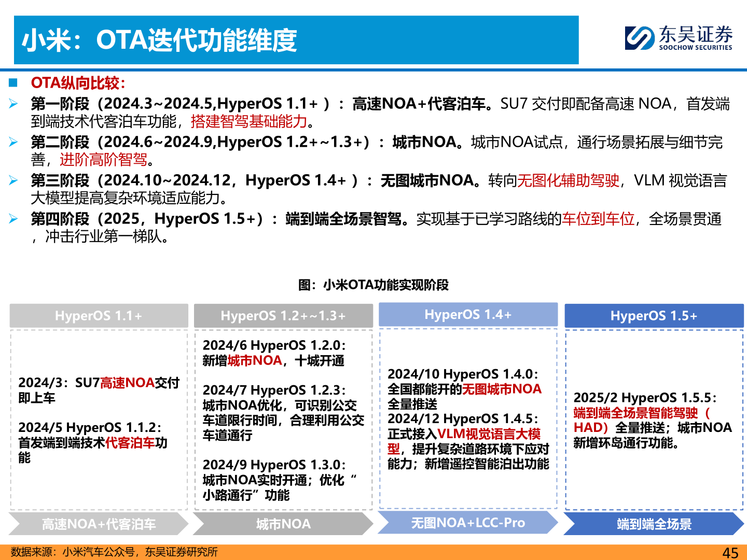Toggle the HyperOS 1.4+ column header
Viewport: 747px width, 560px height.
[x=468, y=314]
